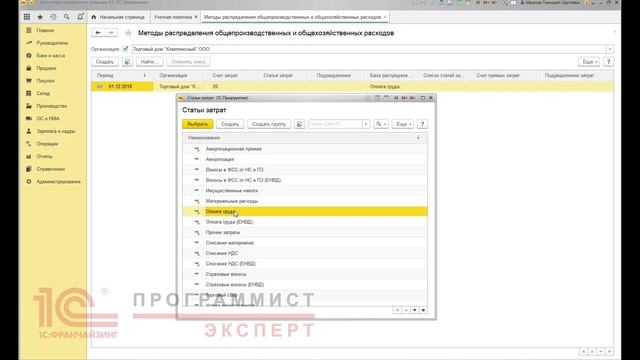Image resolution: width=640 pixels, height=360 pixels.
Task: Open the Еще menu in Статьи затрат dialog
Action: pyautogui.click(x=402, y=124)
